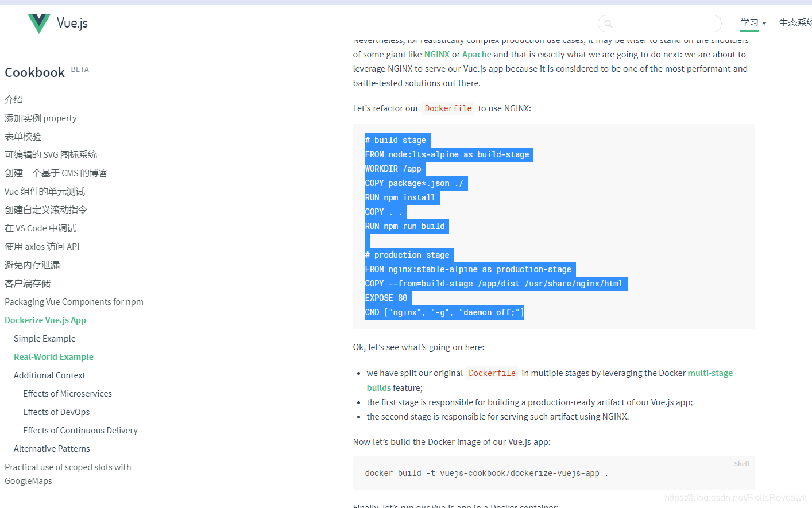Open 客户端存储 recipe
The width and height of the screenshot is (812, 508).
pyautogui.click(x=28, y=284)
